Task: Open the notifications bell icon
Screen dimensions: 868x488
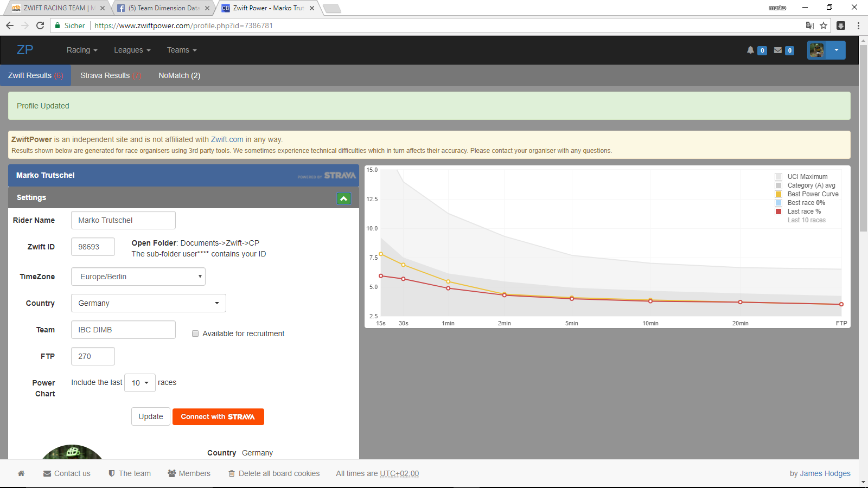Action: point(750,50)
